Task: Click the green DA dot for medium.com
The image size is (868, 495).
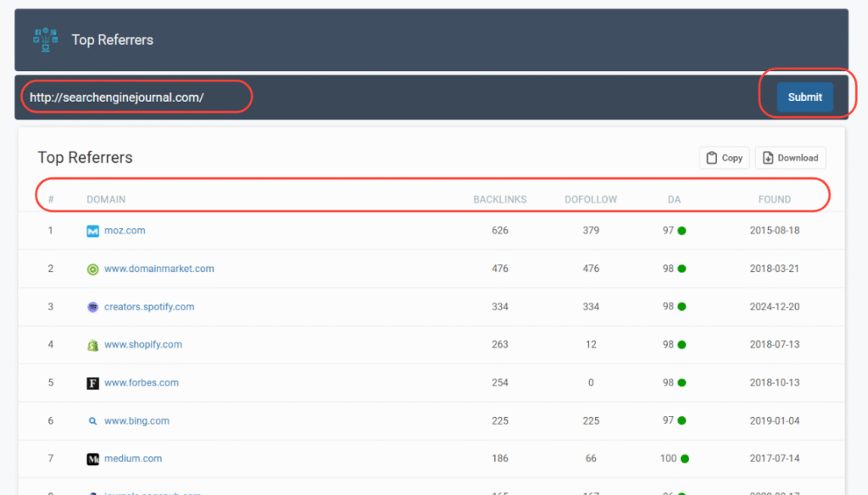Action: (685, 459)
